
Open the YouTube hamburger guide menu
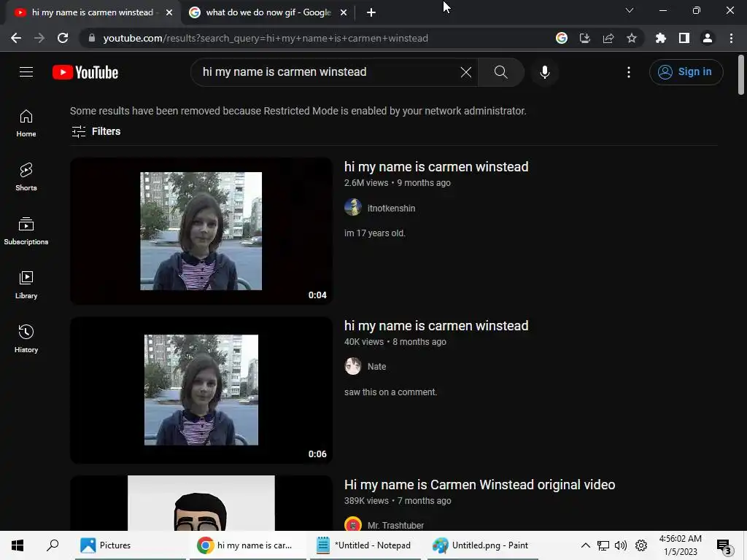[x=26, y=72]
